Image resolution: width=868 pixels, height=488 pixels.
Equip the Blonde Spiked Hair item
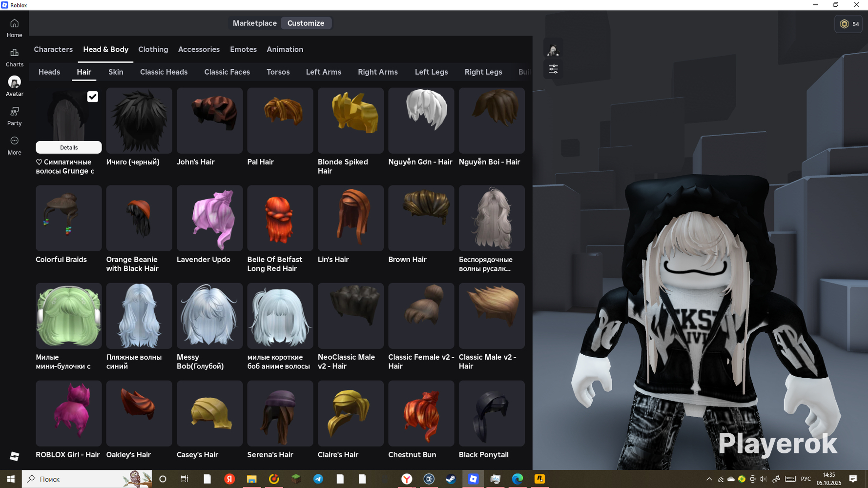click(351, 121)
